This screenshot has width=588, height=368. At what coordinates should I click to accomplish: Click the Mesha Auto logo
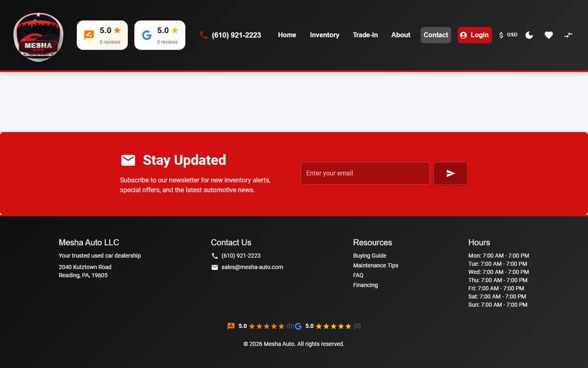click(38, 37)
